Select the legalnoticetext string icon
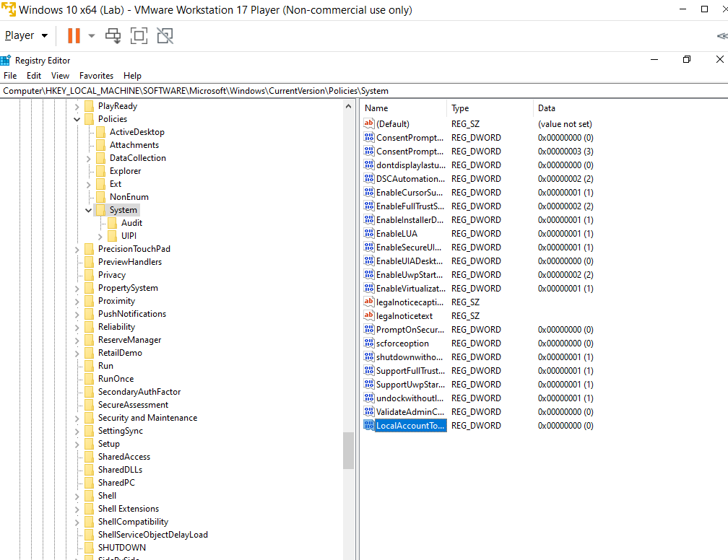The image size is (728, 560). [368, 316]
